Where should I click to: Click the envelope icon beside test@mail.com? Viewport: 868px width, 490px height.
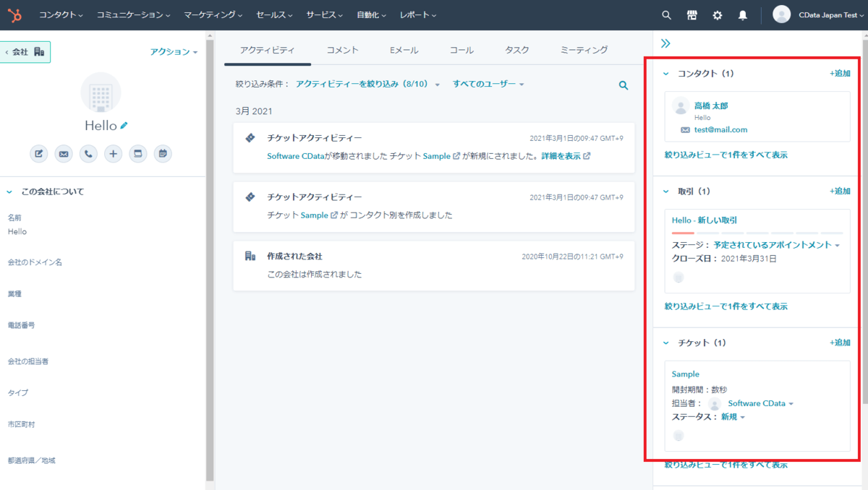[685, 130]
